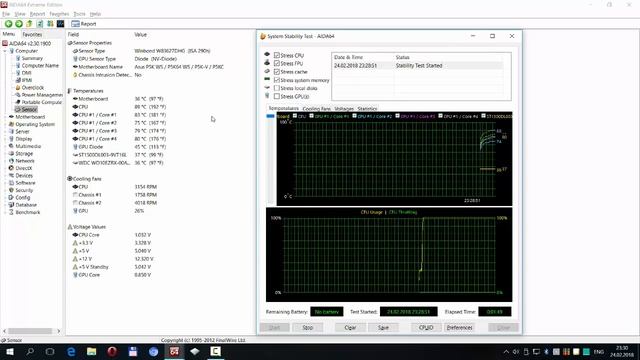
Task: Go forward with the green right arrow
Action: [x=19, y=24]
